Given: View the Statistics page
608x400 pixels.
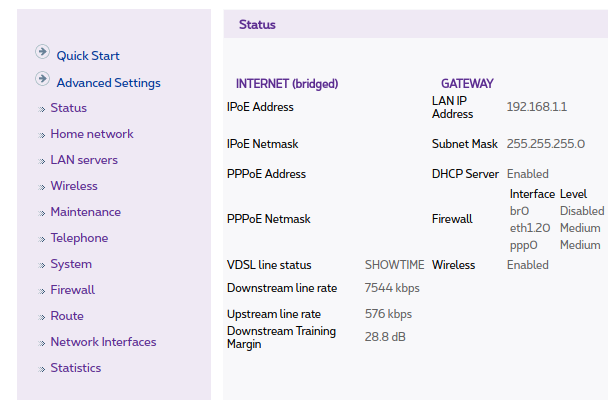Looking at the screenshot, I should click(76, 368).
